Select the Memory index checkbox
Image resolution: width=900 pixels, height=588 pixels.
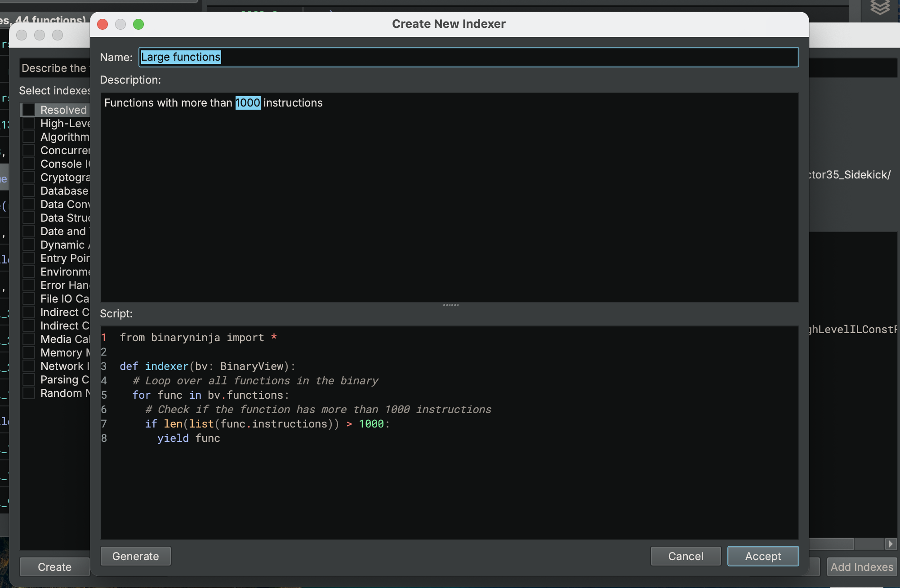click(x=29, y=352)
